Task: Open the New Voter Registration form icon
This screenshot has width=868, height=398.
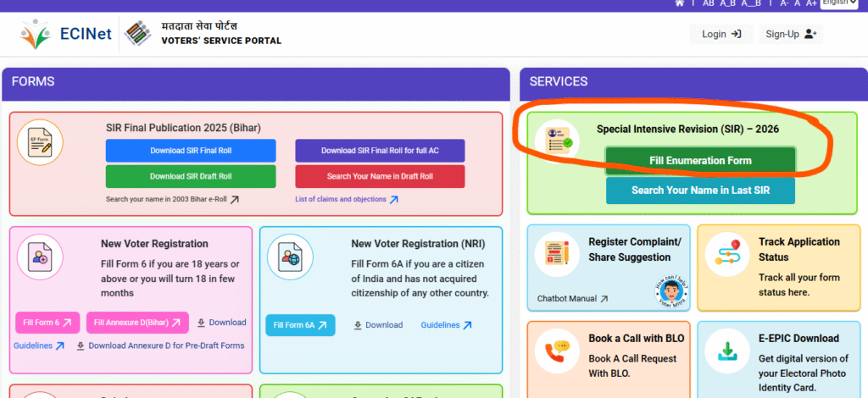Action: click(x=41, y=255)
